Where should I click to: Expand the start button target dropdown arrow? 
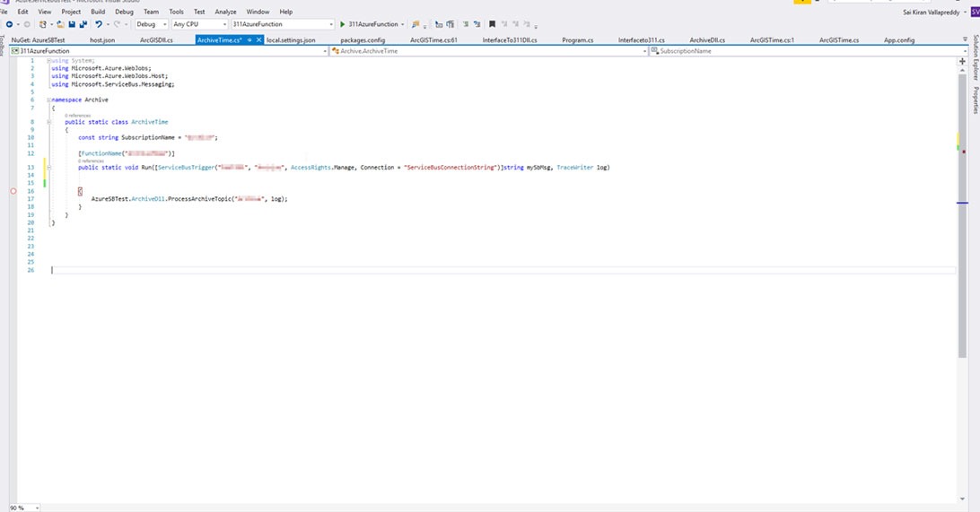[x=402, y=24]
